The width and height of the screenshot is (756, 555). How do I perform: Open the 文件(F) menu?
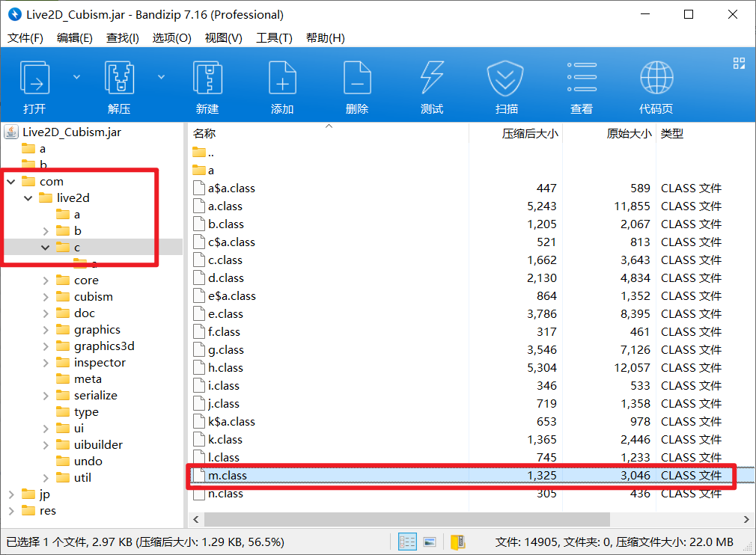pyautogui.click(x=25, y=38)
